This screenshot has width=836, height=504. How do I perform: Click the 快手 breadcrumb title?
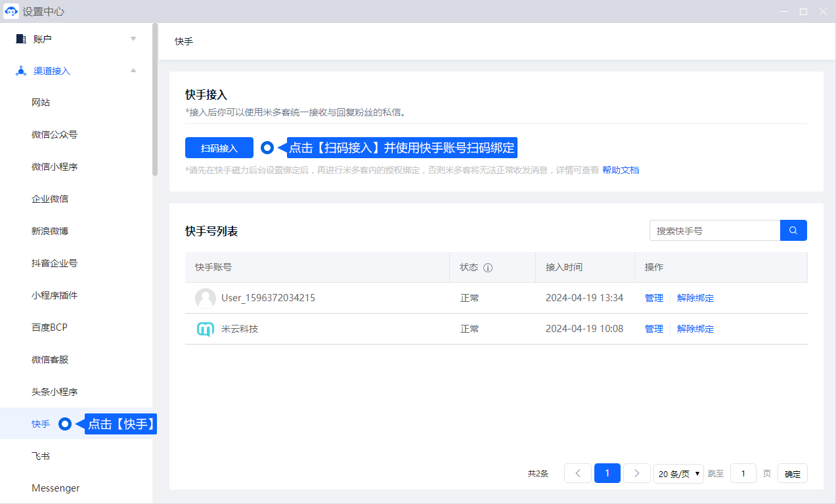184,41
